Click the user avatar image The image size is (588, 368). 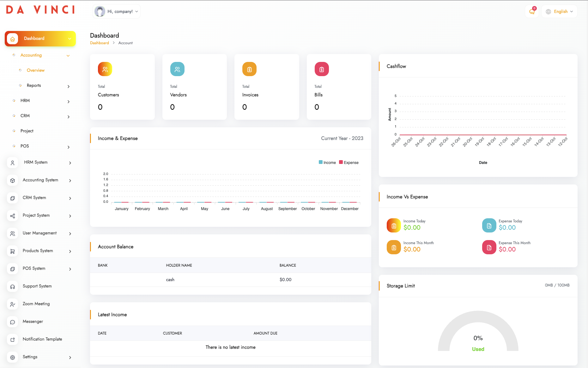[x=100, y=12]
